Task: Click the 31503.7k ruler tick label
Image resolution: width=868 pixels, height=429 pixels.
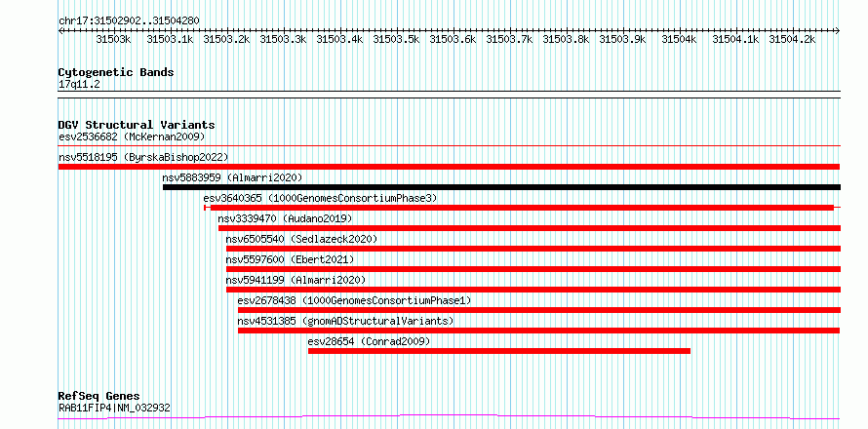Action: [509, 39]
